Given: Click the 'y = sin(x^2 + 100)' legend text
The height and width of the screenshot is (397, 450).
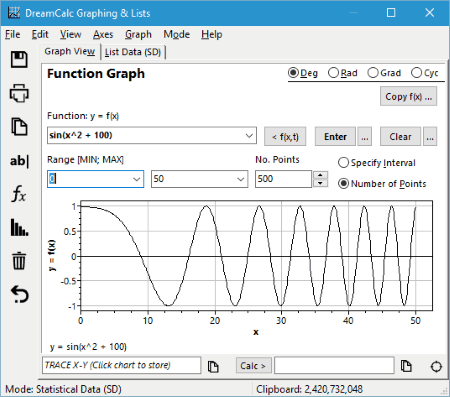Looking at the screenshot, I should (x=88, y=347).
